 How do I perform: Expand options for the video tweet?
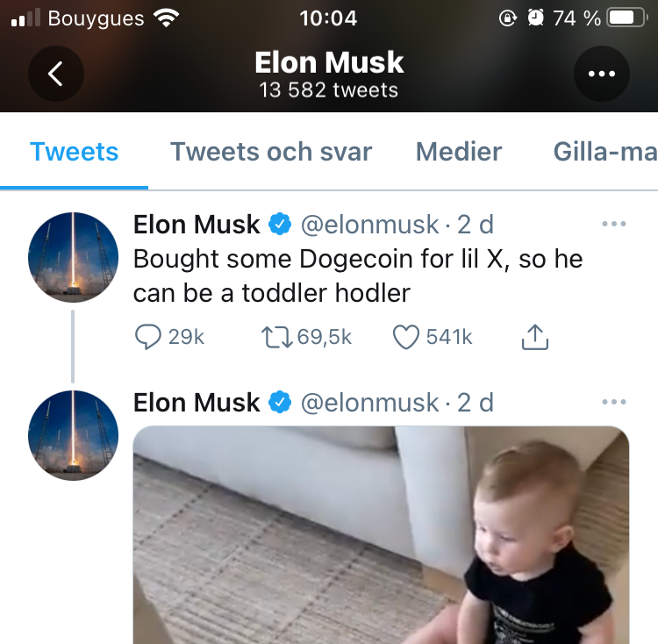[x=614, y=403]
